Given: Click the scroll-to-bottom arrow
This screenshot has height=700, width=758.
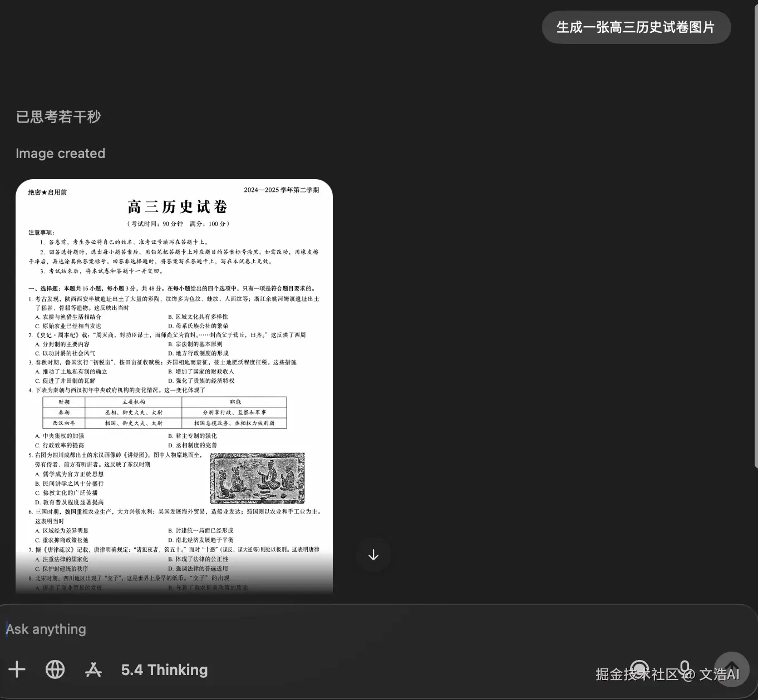Looking at the screenshot, I should pyautogui.click(x=373, y=554).
